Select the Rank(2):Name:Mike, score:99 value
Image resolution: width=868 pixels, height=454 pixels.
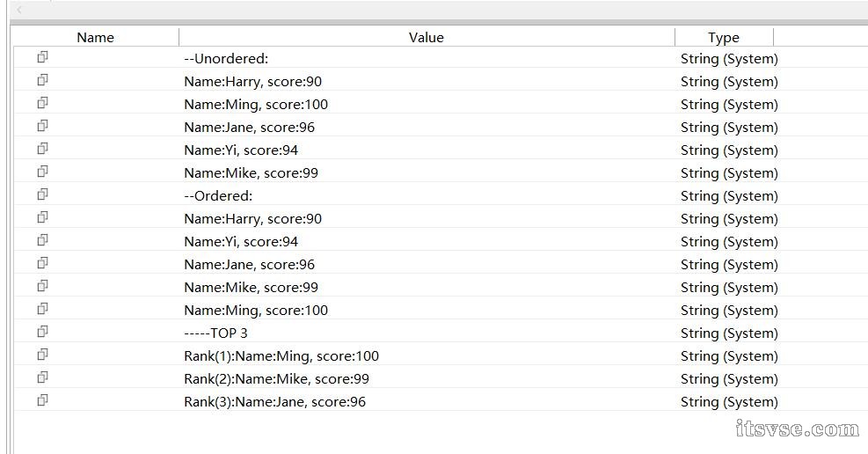(276, 378)
